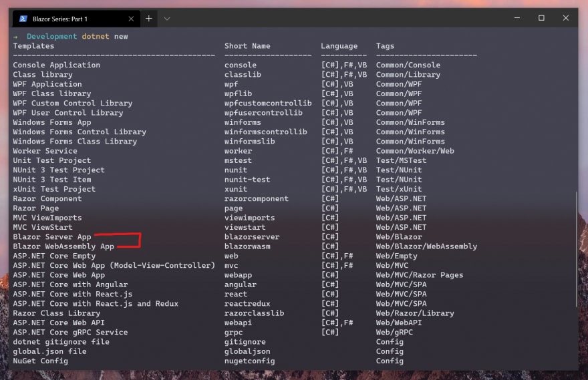Click 'Class library' template name
Viewport: 588px width, 380px height.
(x=43, y=75)
